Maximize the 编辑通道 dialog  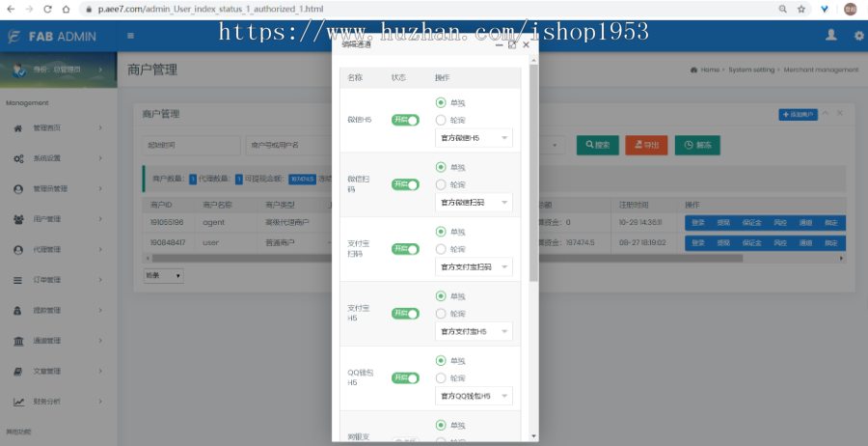pos(512,44)
